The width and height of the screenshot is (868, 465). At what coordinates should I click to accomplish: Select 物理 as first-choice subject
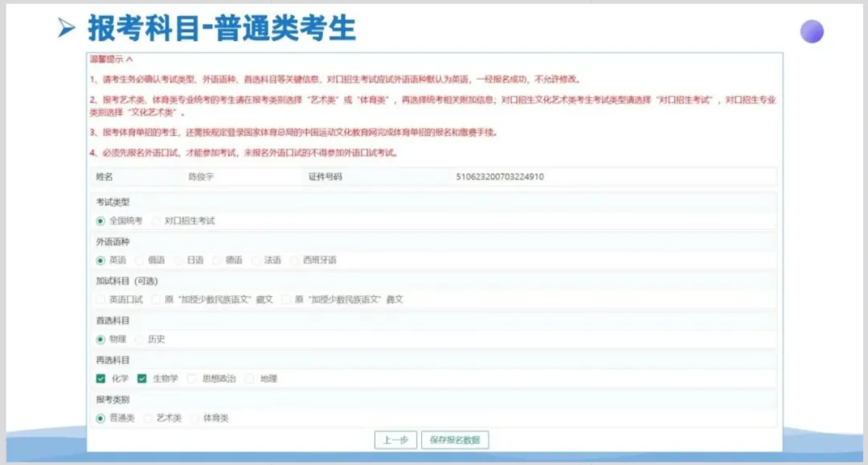(100, 339)
